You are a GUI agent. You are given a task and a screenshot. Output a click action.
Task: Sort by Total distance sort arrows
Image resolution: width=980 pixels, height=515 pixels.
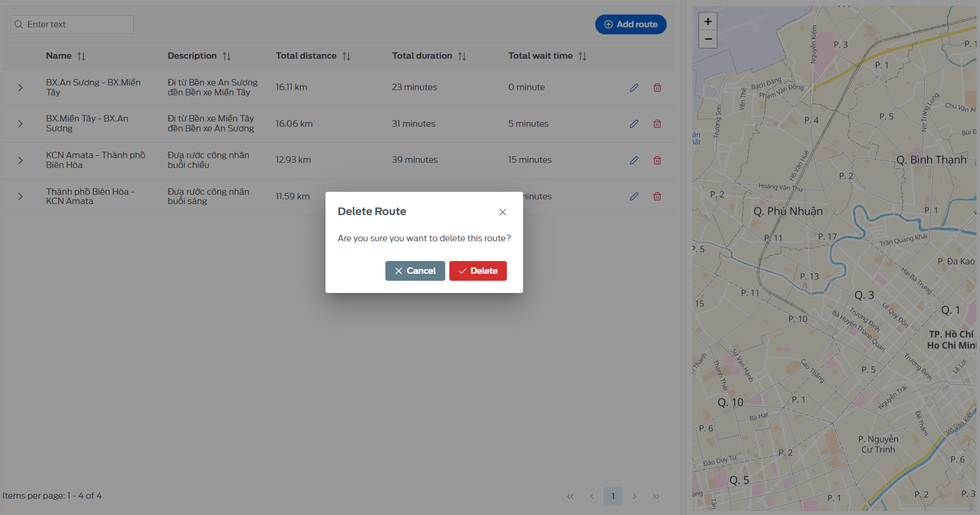346,56
